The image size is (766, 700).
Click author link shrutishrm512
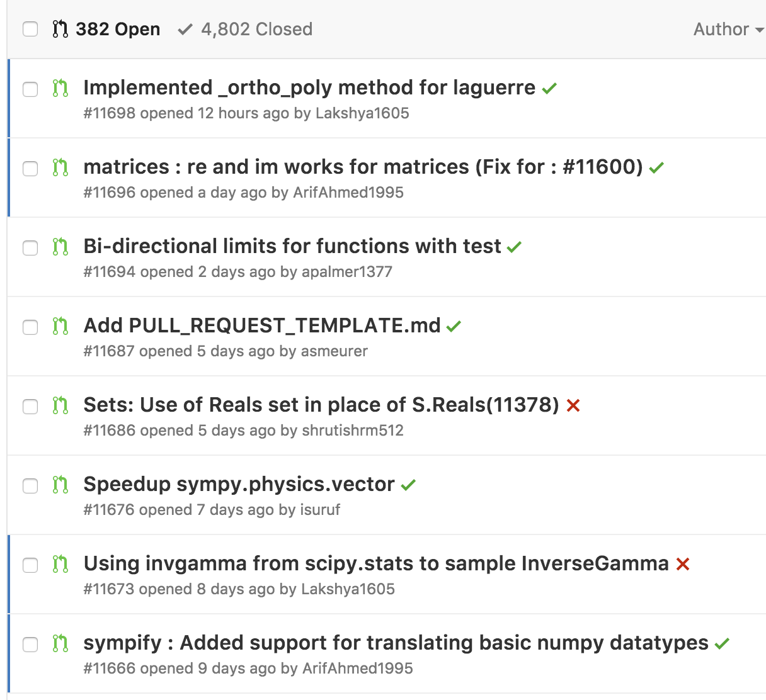click(x=353, y=431)
